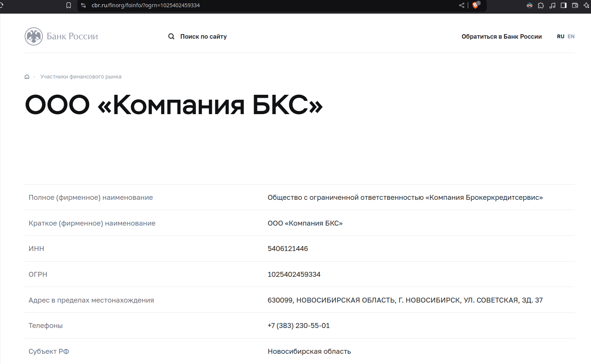
Task: Click 'Обратиться в Банк России' link
Action: (502, 36)
